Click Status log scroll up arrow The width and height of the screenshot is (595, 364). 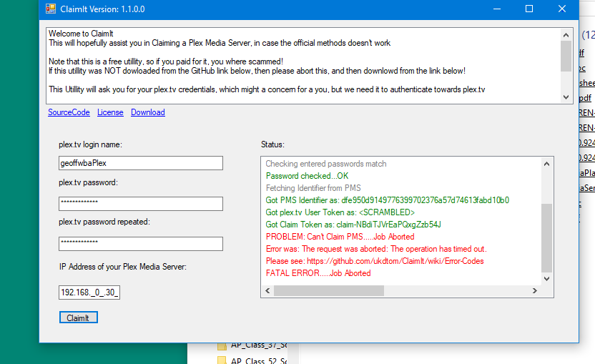click(x=546, y=164)
